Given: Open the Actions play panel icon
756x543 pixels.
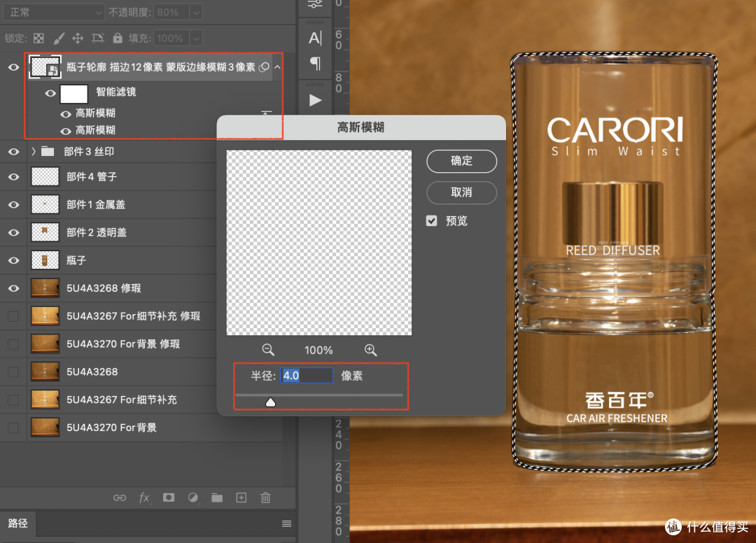Looking at the screenshot, I should coord(315,100).
